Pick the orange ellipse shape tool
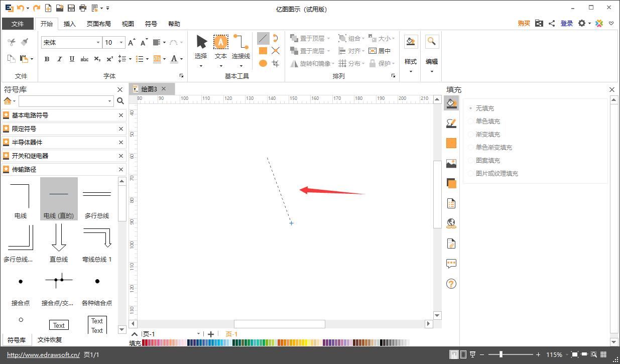 [x=263, y=63]
